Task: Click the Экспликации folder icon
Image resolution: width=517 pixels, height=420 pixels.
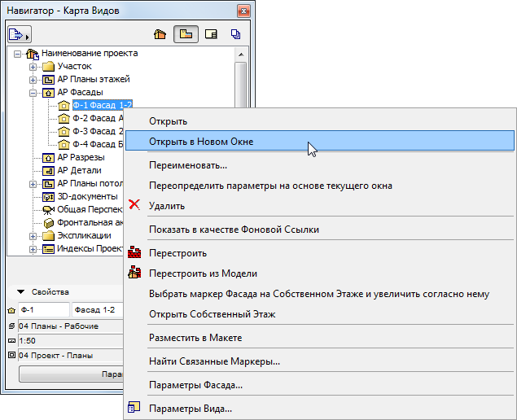Action: [x=48, y=236]
